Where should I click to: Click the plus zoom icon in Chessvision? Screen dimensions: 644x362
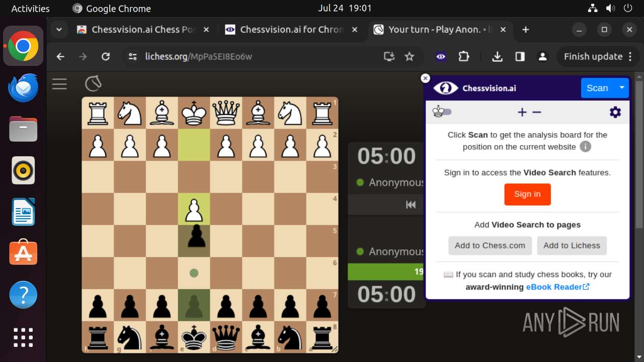[522, 112]
